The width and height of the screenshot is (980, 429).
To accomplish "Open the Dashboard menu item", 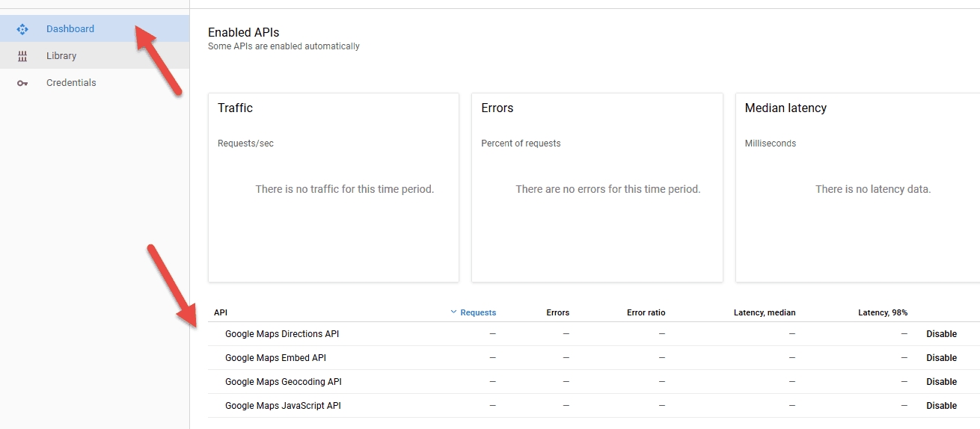I will point(70,29).
